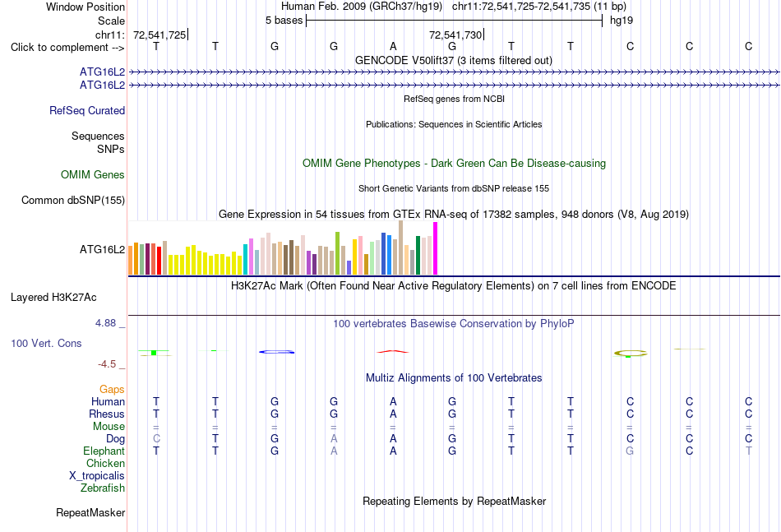Click the 'Click to complement -->' label
The height and width of the screenshot is (532, 781).
point(67,48)
